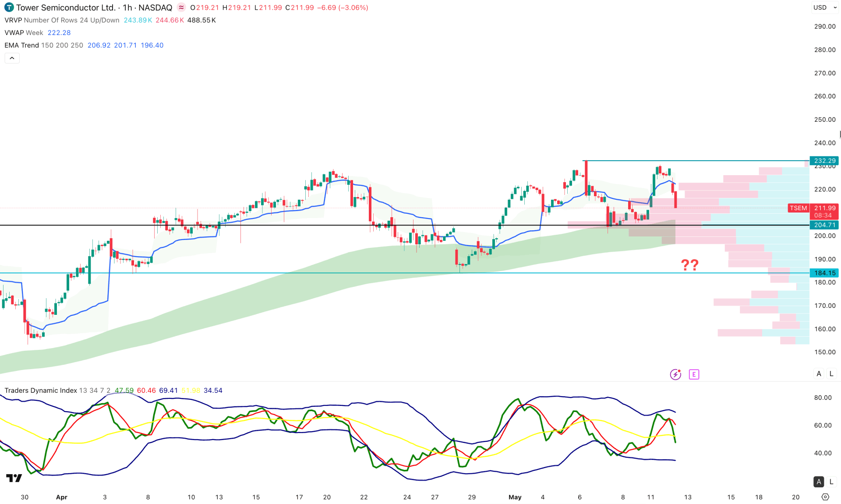
Task: Open chart settings gear icon
Action: tap(825, 497)
